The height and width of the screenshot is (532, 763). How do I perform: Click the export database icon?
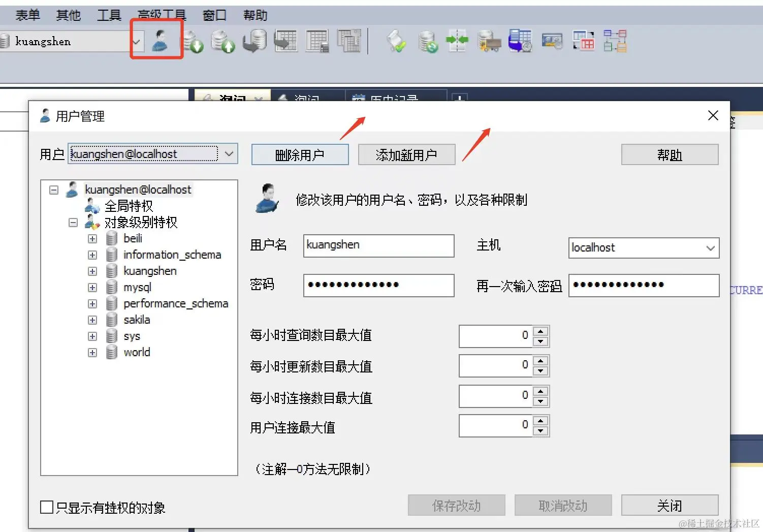click(x=223, y=42)
